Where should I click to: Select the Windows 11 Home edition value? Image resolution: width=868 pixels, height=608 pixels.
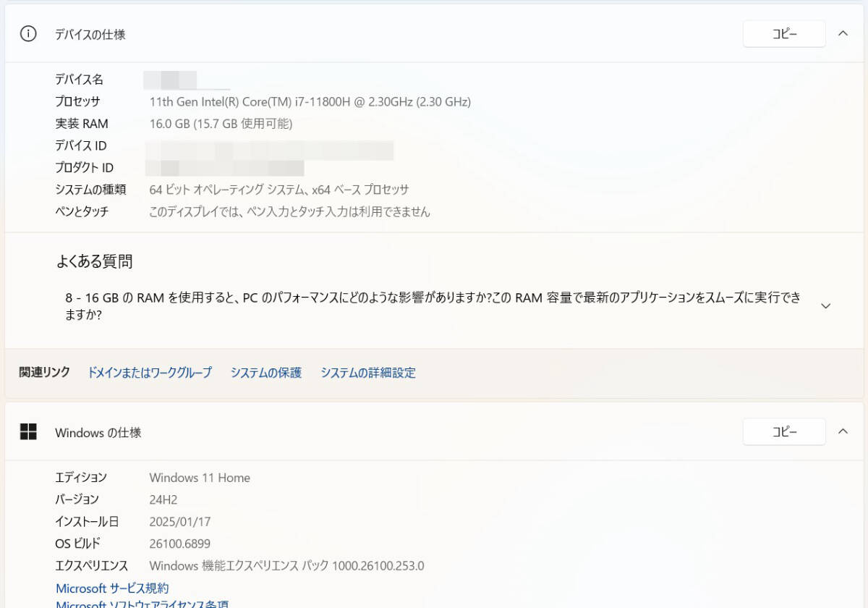coord(200,478)
